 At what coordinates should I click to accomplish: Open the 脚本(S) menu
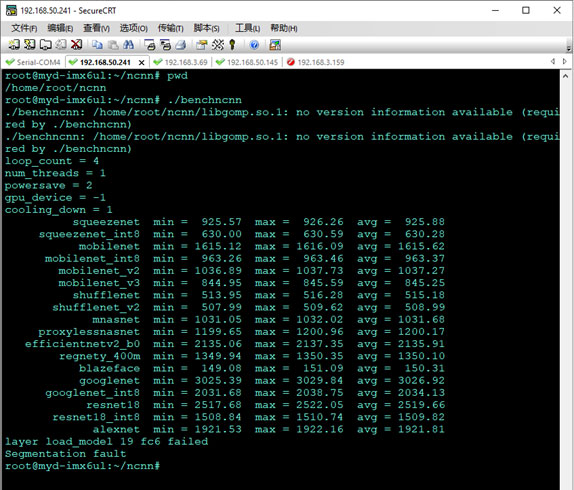[206, 28]
